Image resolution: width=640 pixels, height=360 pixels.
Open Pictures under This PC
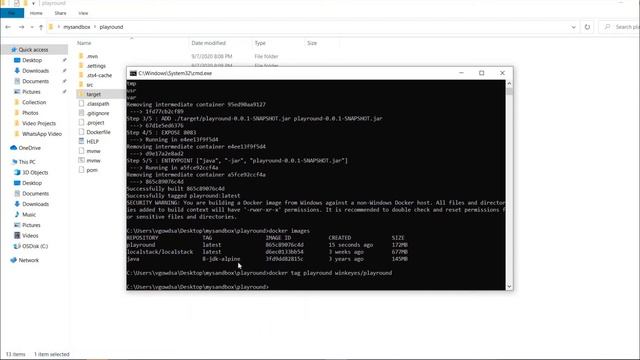pyautogui.click(x=31, y=225)
